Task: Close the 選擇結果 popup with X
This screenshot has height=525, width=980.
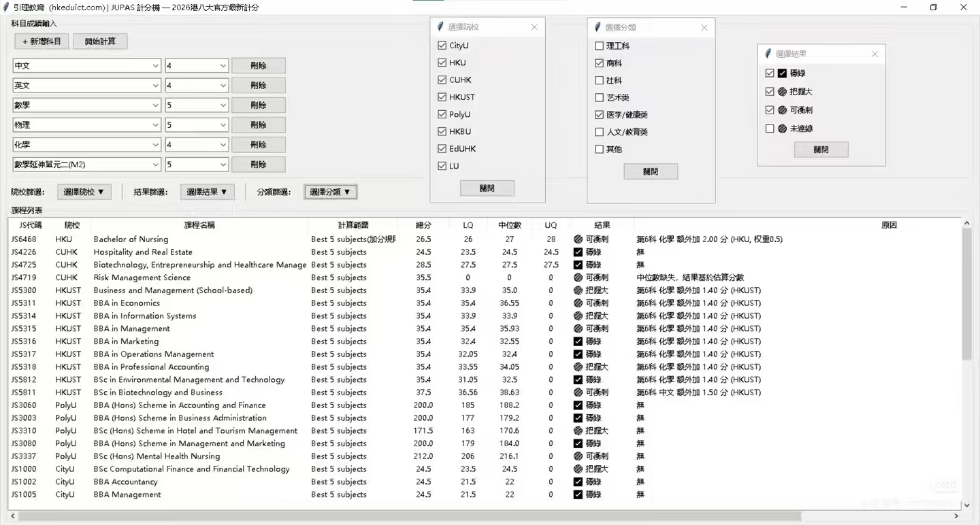Action: click(875, 54)
